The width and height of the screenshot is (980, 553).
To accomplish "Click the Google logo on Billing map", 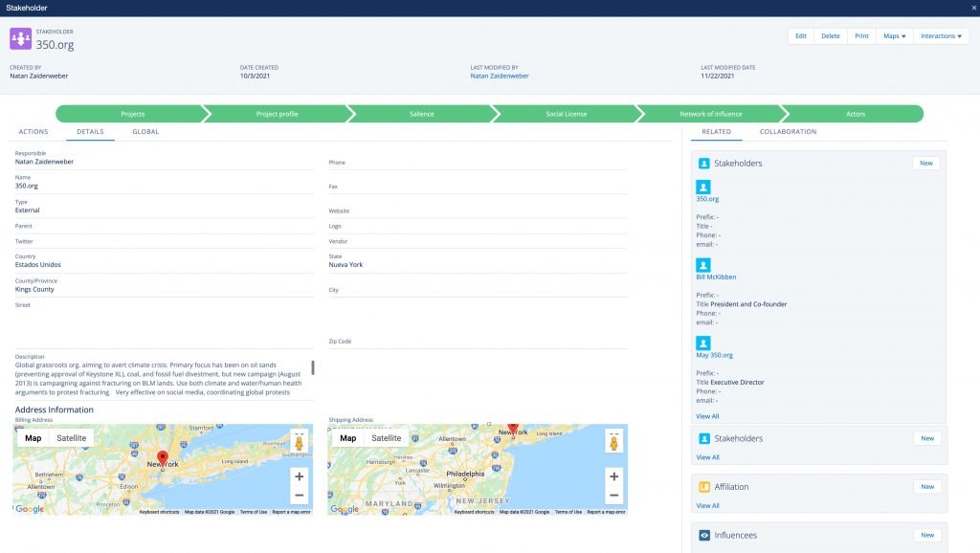I will [x=30, y=509].
